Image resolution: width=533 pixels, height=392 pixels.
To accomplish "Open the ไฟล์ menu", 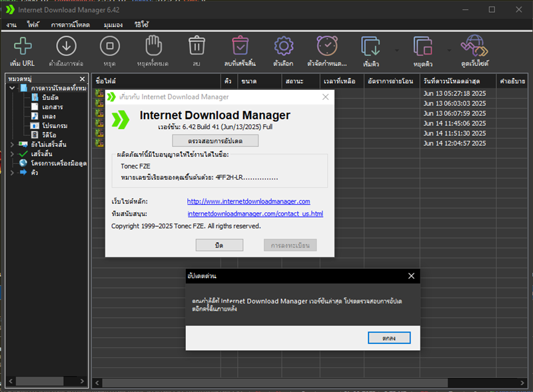I will pyautogui.click(x=33, y=25).
